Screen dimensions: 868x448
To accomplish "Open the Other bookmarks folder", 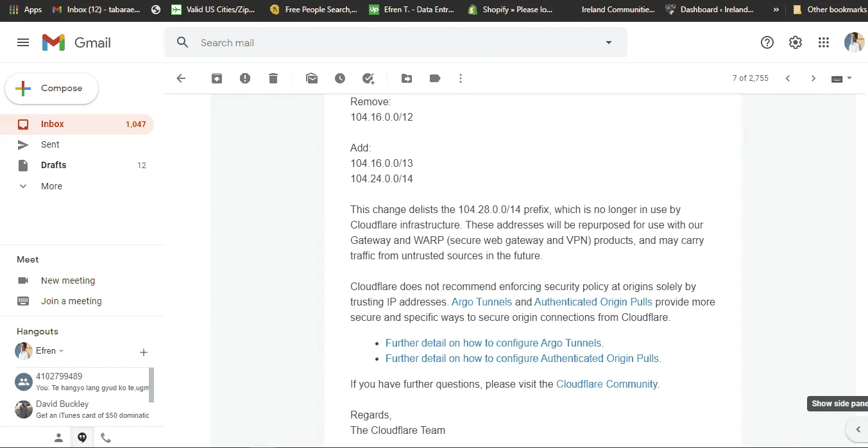I will [x=830, y=10].
